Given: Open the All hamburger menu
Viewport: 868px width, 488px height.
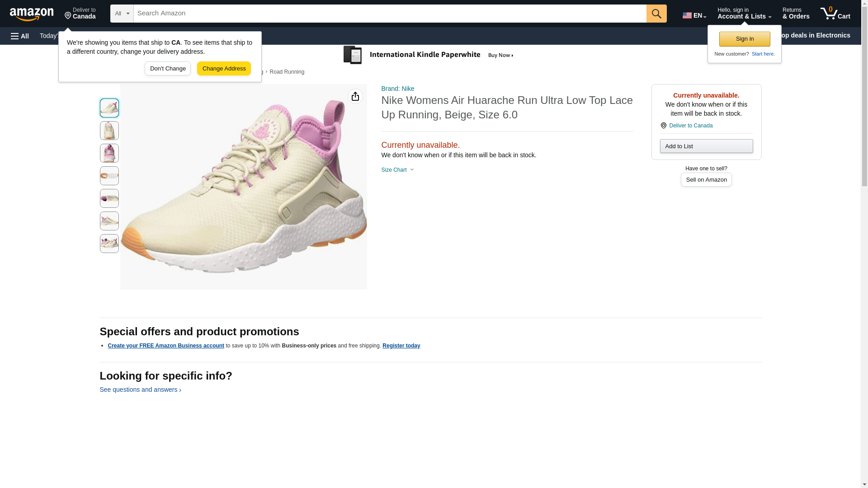Looking at the screenshot, I should click(x=20, y=36).
